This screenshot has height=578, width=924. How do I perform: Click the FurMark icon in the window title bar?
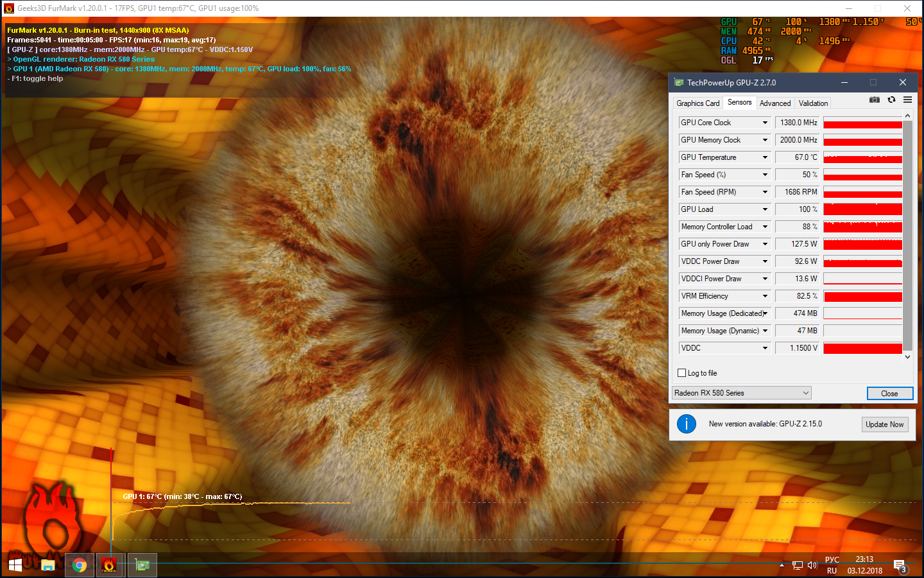point(9,8)
